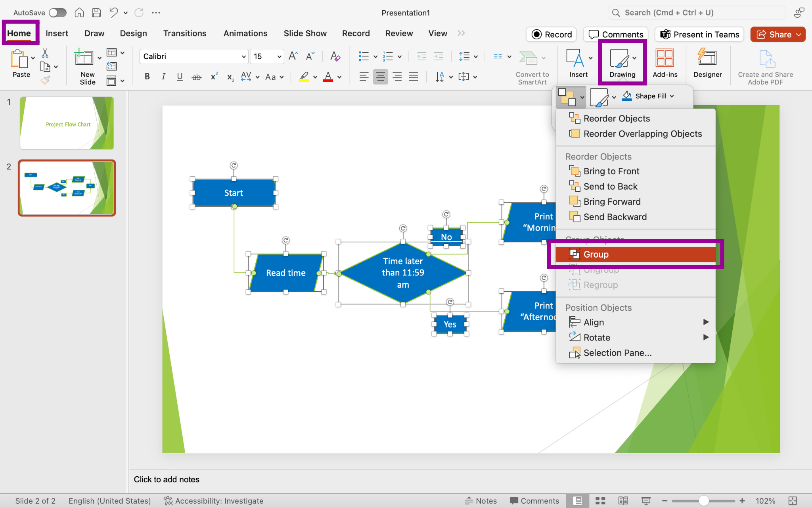Click Create and Share Adobe PDF
The width and height of the screenshot is (812, 508).
click(765, 67)
